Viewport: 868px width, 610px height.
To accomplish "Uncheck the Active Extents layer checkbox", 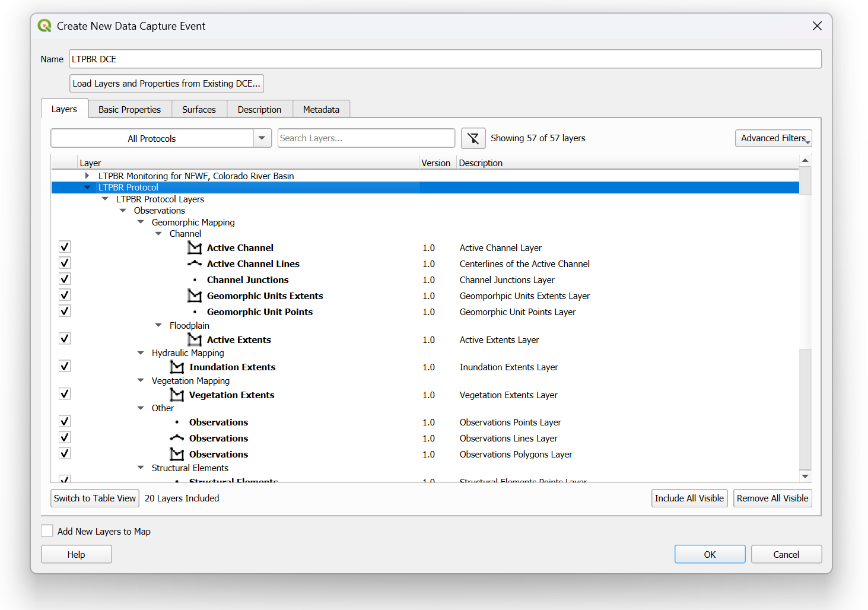I will pyautogui.click(x=65, y=339).
